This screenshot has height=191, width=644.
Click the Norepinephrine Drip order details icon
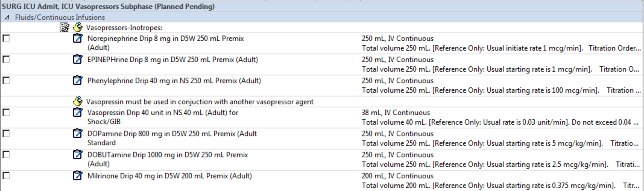[77, 39]
